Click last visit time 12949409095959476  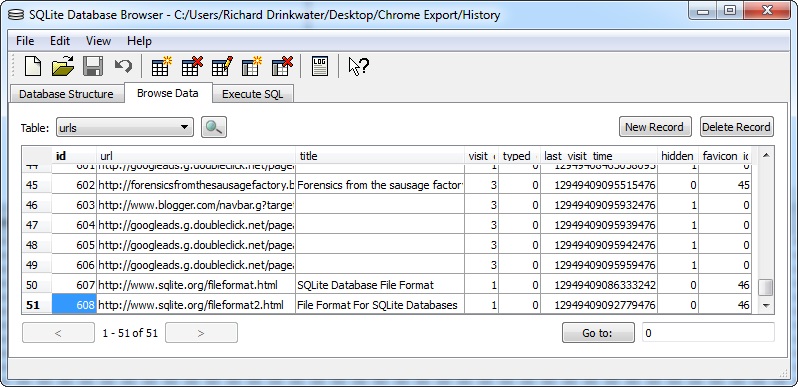tap(598, 265)
